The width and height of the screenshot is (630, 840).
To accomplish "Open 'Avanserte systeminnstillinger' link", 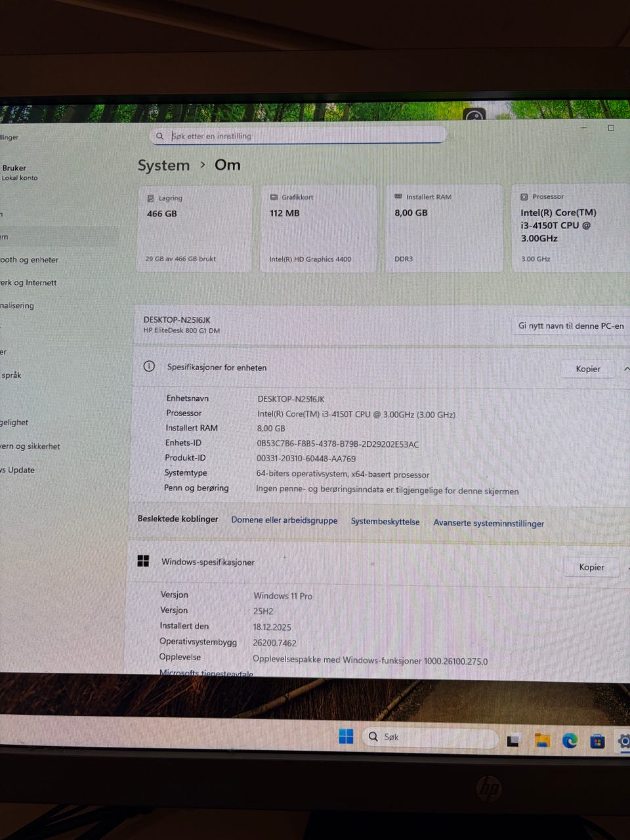I will click(489, 523).
